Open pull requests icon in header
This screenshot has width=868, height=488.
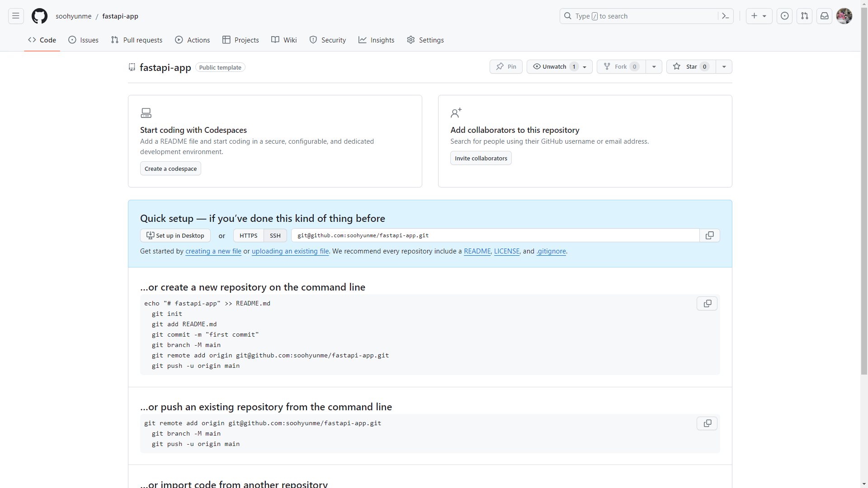[x=804, y=16]
